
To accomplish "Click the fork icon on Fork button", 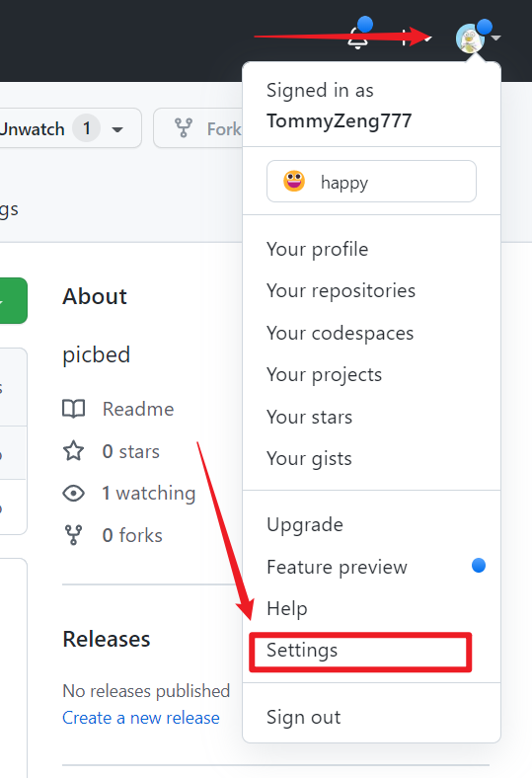I will pyautogui.click(x=184, y=128).
